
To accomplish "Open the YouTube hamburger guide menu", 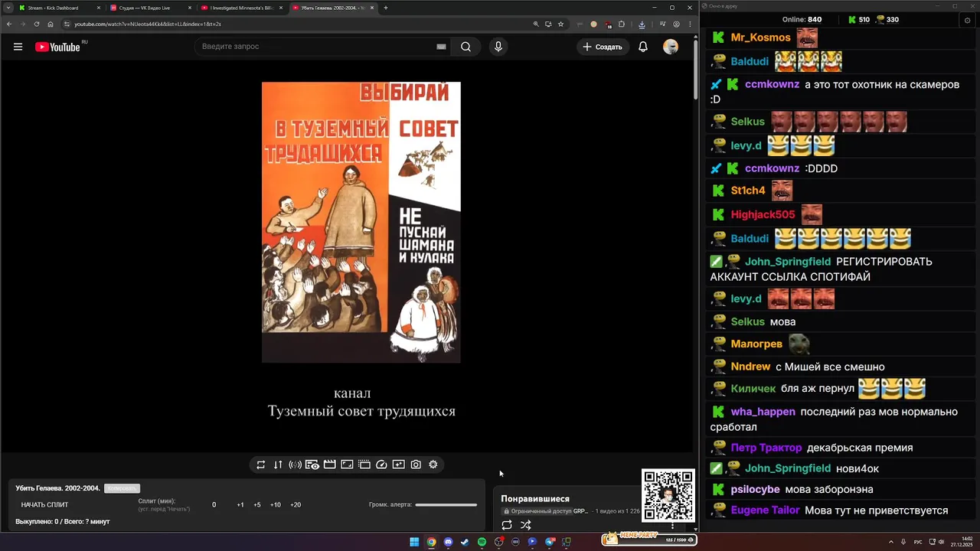I will click(x=18, y=47).
